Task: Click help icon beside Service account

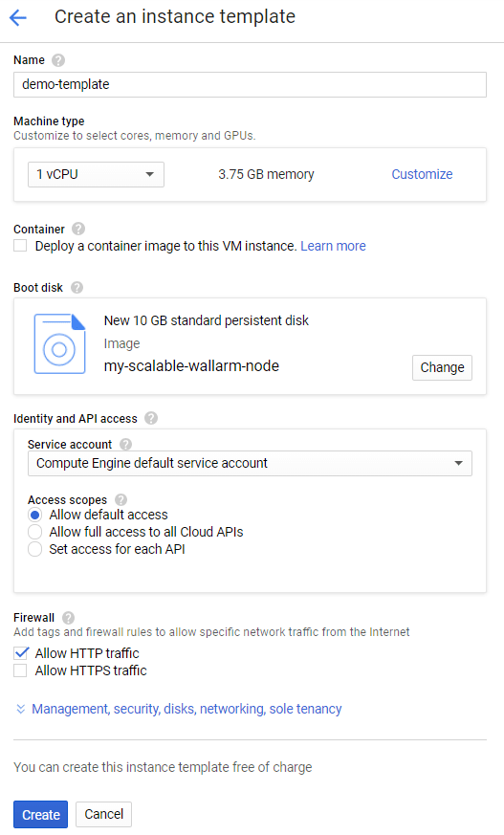Action: point(125,444)
